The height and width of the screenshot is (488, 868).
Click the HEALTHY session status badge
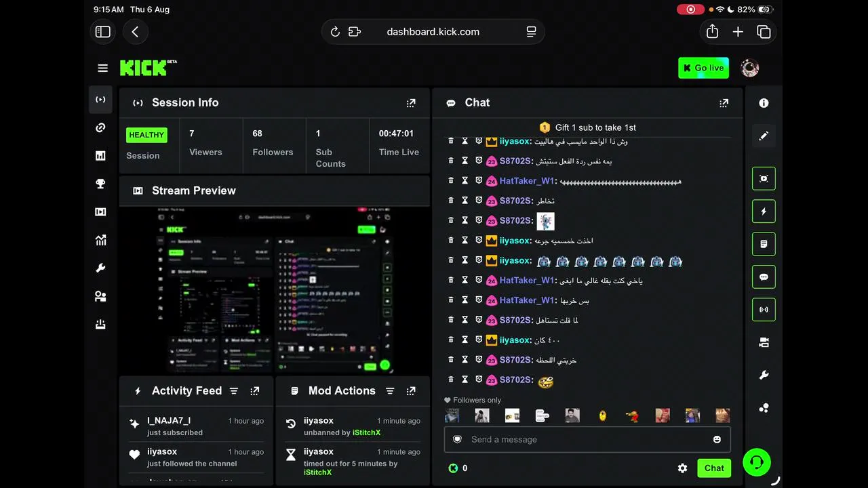[x=146, y=135]
